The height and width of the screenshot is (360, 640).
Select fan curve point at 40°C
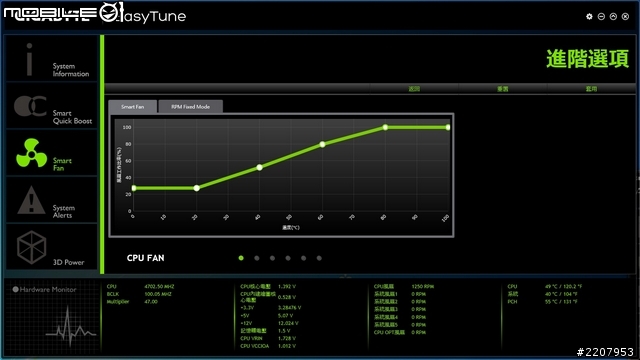point(260,167)
